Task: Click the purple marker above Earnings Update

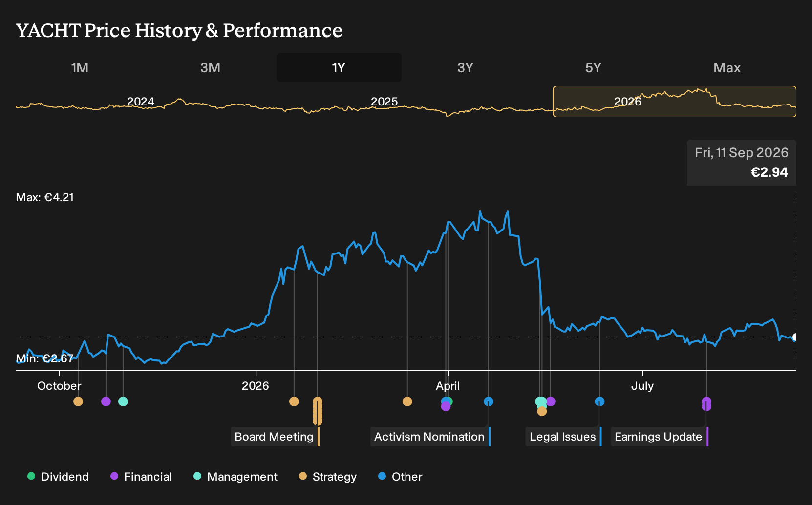Action: pos(706,401)
